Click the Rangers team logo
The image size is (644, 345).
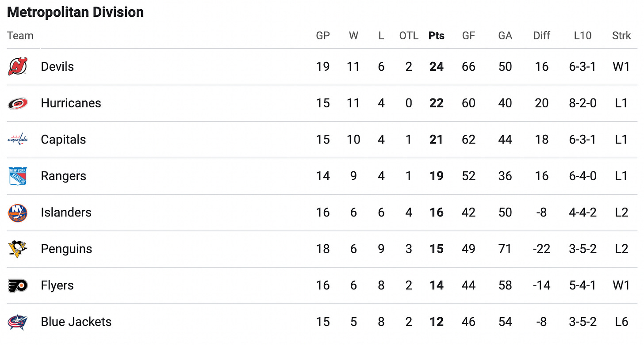pos(18,176)
